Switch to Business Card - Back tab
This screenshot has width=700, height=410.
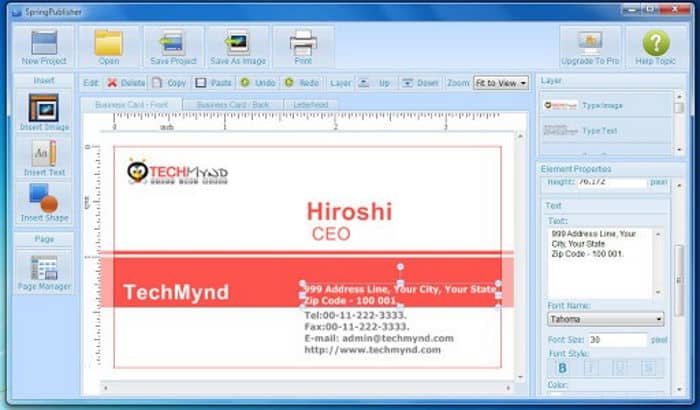click(x=233, y=105)
